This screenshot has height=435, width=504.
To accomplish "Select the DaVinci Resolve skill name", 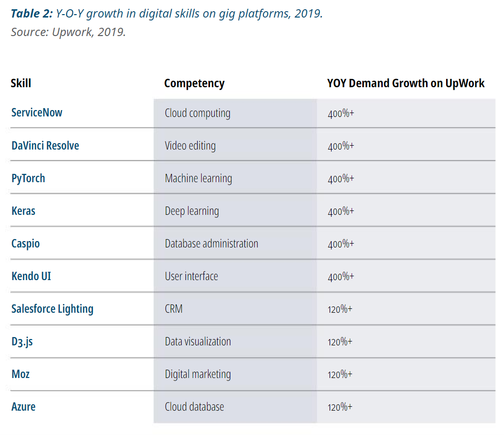I will tap(45, 146).
